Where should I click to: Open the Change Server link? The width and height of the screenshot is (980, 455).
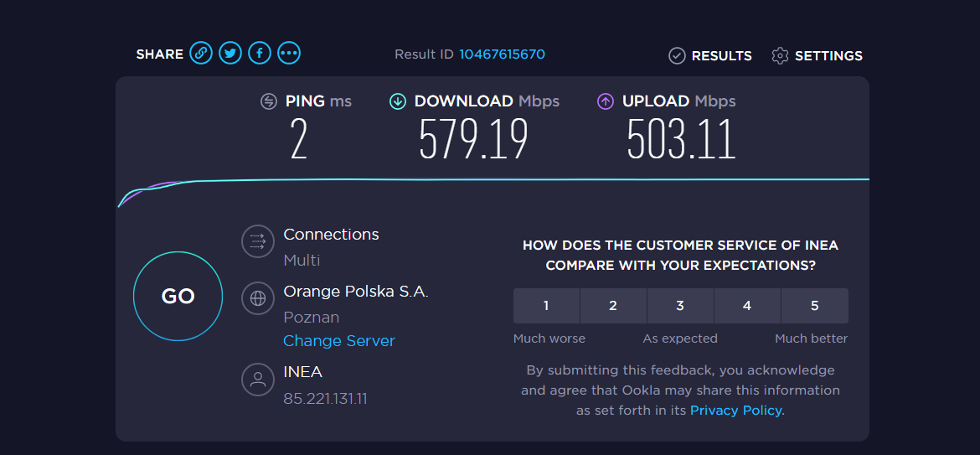pyautogui.click(x=339, y=341)
